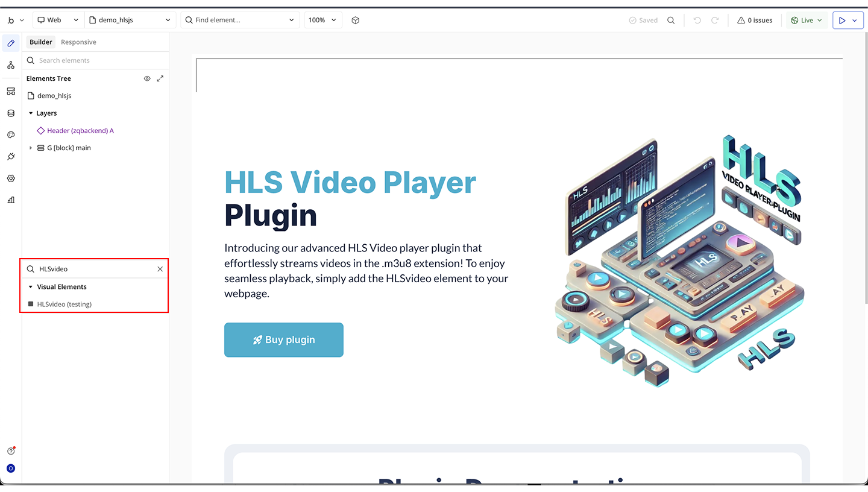This screenshot has height=492, width=868.
Task: Clear the HLSvideo search with the X
Action: tap(160, 269)
